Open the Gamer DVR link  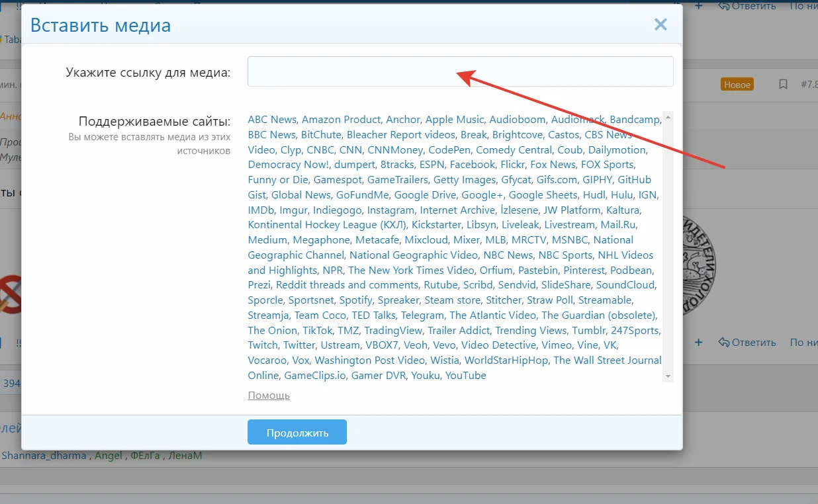click(x=379, y=376)
